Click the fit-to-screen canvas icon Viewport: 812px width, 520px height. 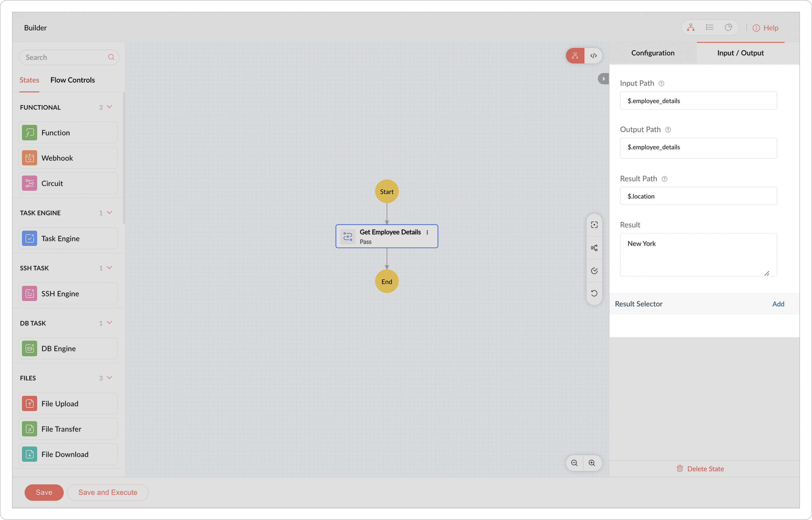pyautogui.click(x=594, y=225)
